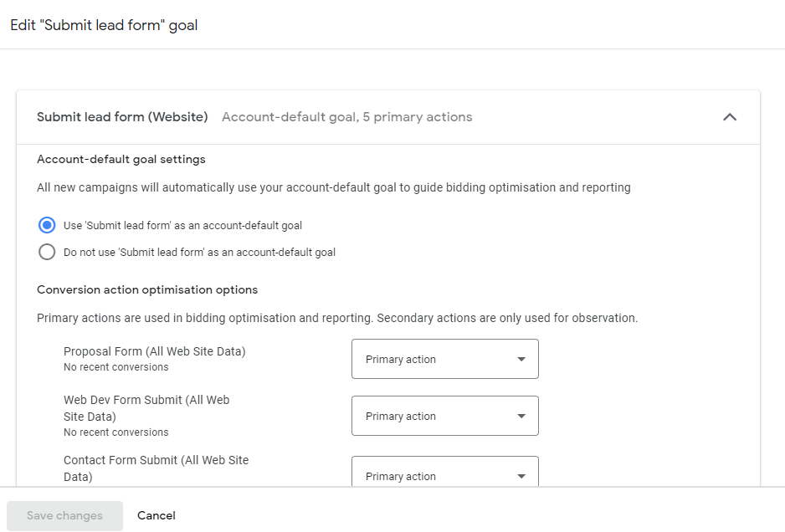Click "Account-default goal, 5 primary actions" summary text

coord(346,117)
